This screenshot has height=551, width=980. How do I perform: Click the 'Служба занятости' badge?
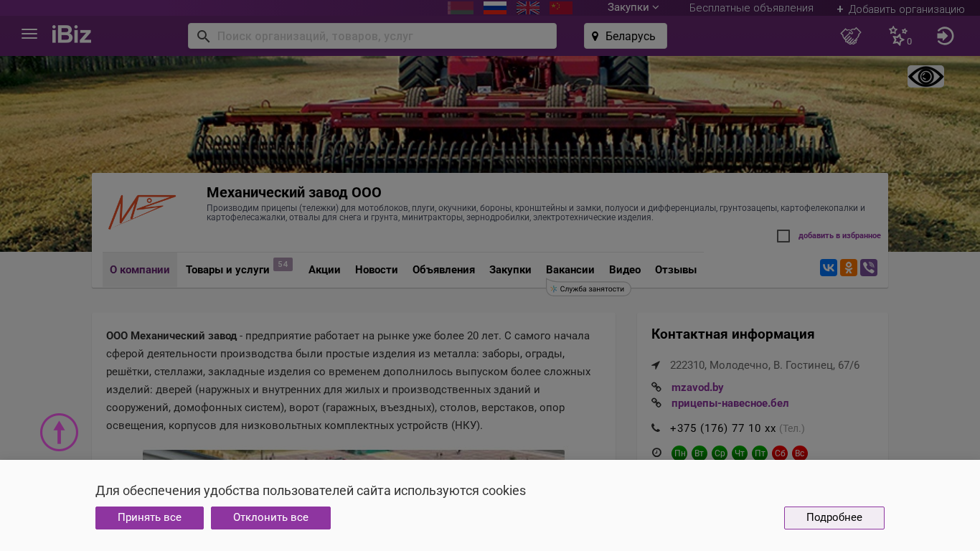click(x=588, y=288)
